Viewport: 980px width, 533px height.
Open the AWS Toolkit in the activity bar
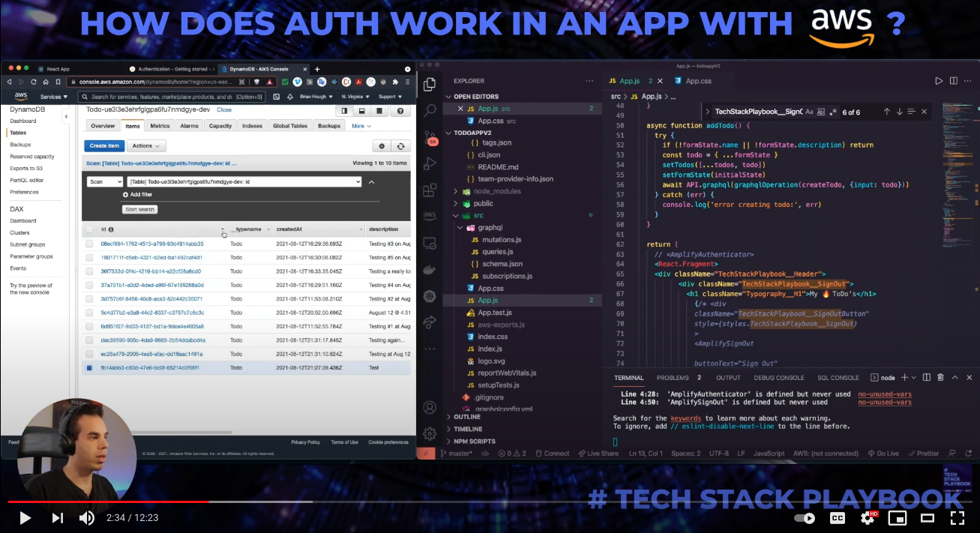click(x=430, y=217)
